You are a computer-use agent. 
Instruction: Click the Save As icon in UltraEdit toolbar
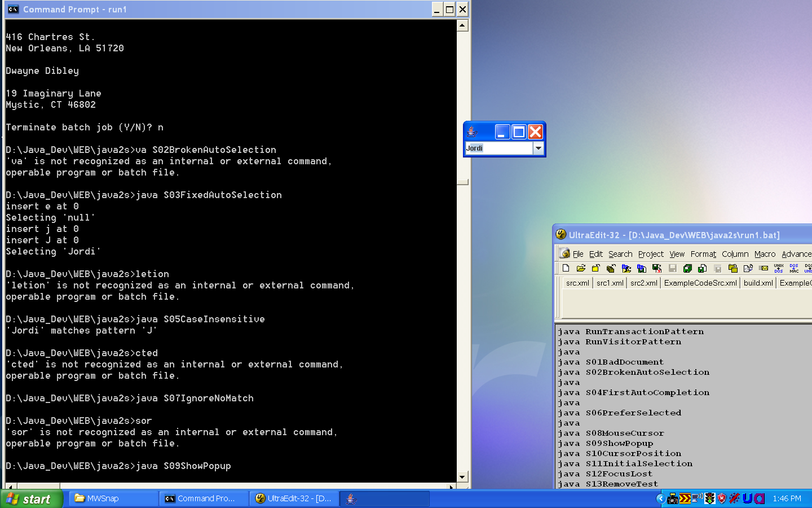click(x=702, y=268)
